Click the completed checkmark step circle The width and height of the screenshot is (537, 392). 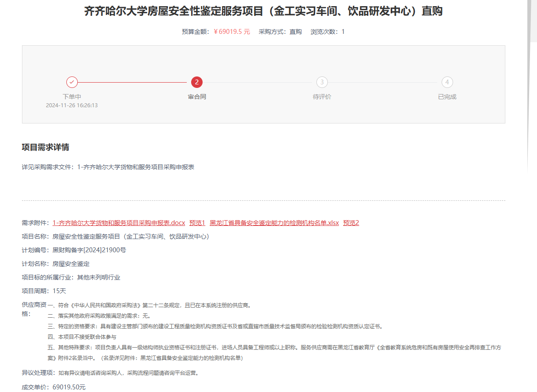point(72,82)
